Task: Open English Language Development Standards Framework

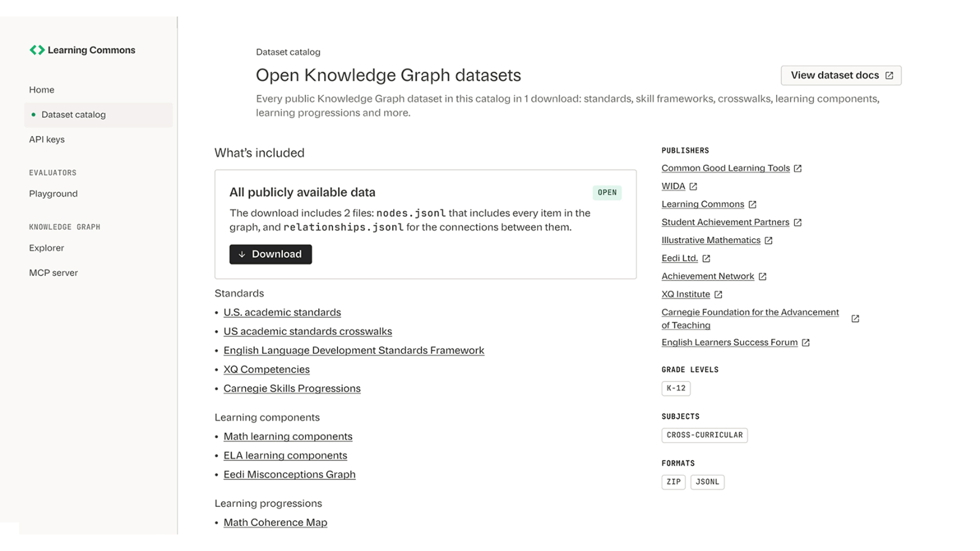Action: (x=354, y=350)
